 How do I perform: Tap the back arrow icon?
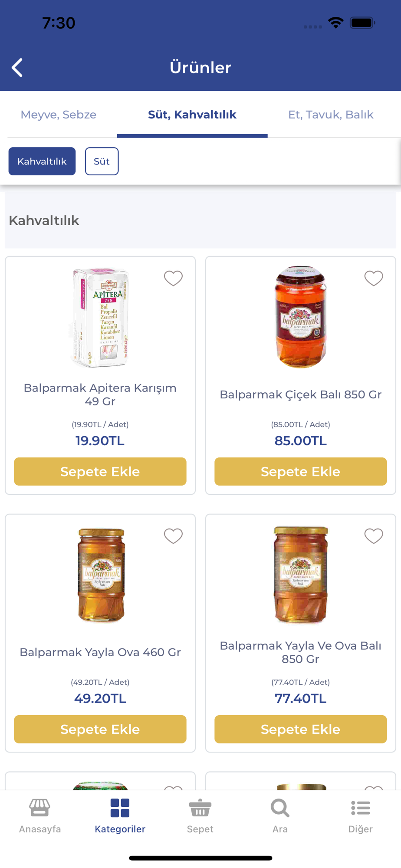coord(17,68)
